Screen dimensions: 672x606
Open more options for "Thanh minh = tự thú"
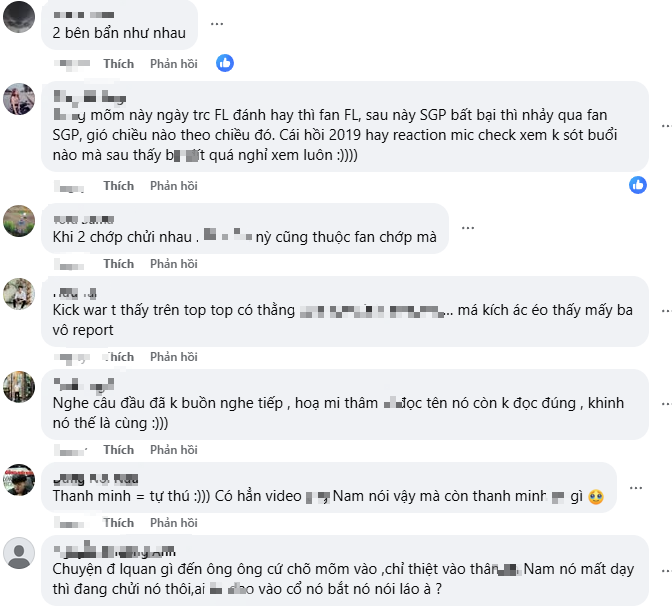click(x=635, y=487)
